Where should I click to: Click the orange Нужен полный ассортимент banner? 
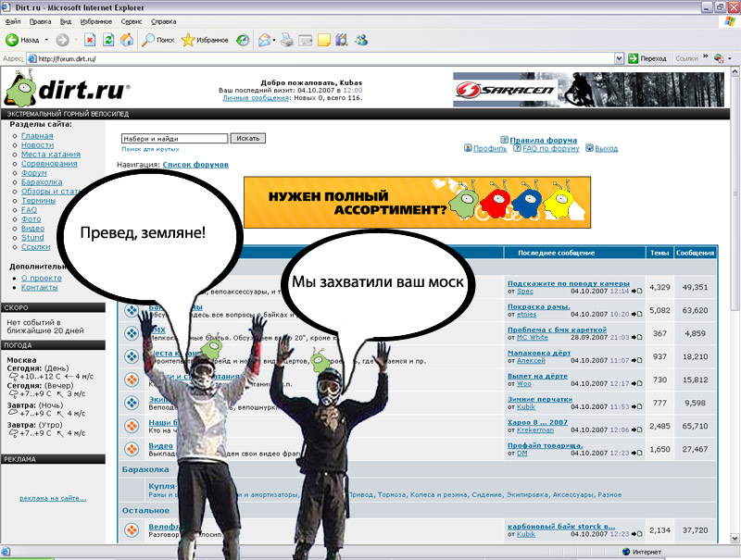coord(418,203)
